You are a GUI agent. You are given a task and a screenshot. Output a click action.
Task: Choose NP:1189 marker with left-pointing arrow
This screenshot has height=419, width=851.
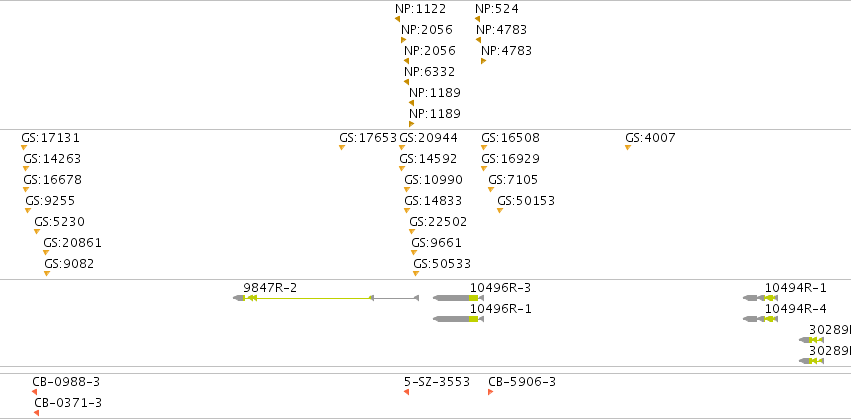[411, 103]
